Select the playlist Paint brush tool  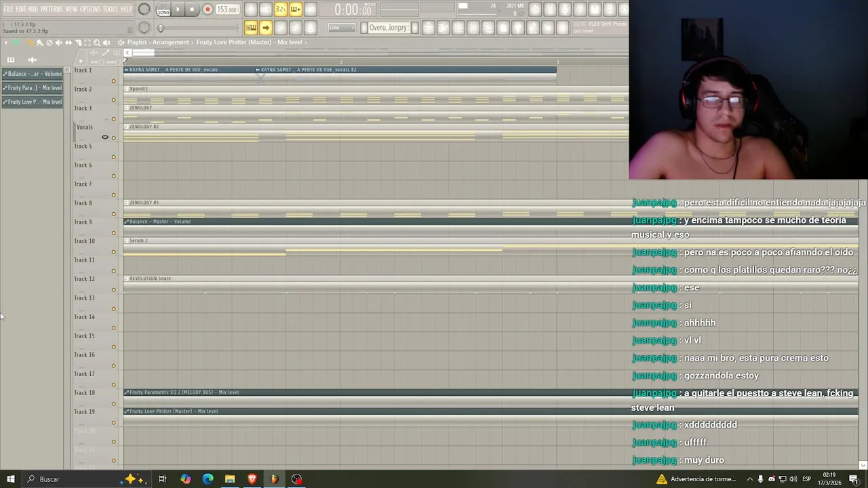[39, 43]
